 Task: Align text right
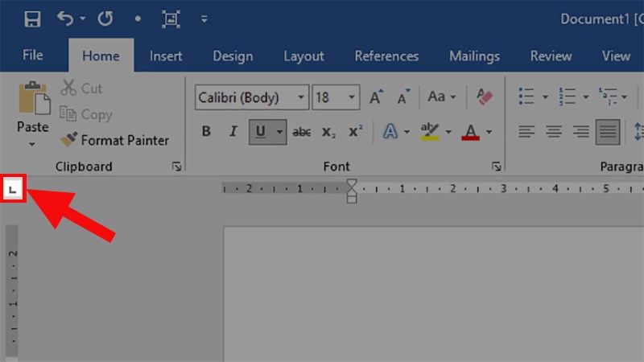(x=580, y=131)
